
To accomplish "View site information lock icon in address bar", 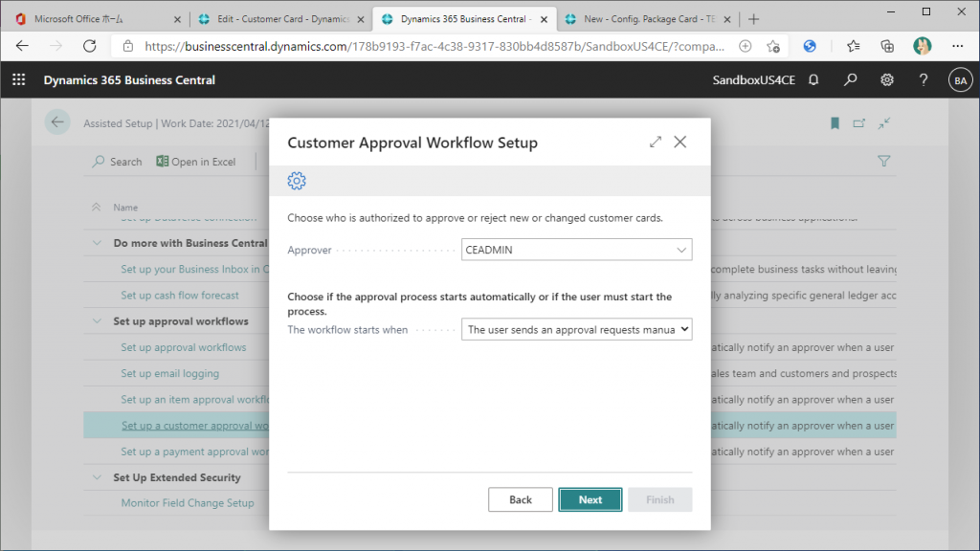I will [x=127, y=46].
